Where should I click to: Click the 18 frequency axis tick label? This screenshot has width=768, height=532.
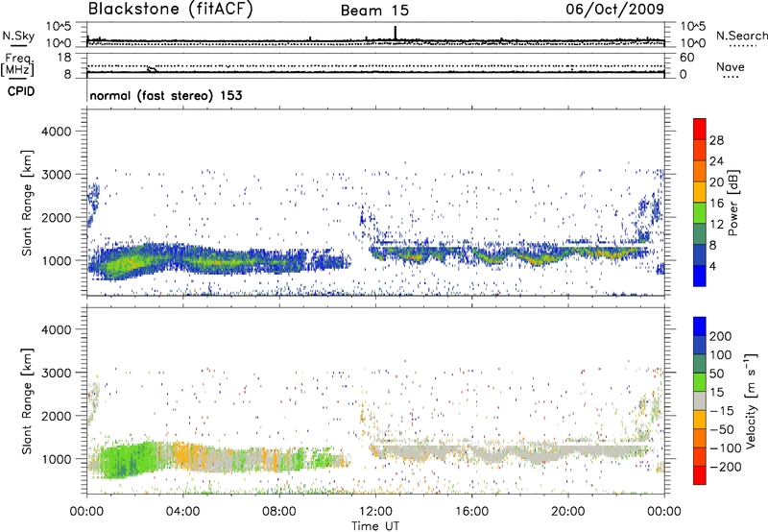(x=64, y=58)
